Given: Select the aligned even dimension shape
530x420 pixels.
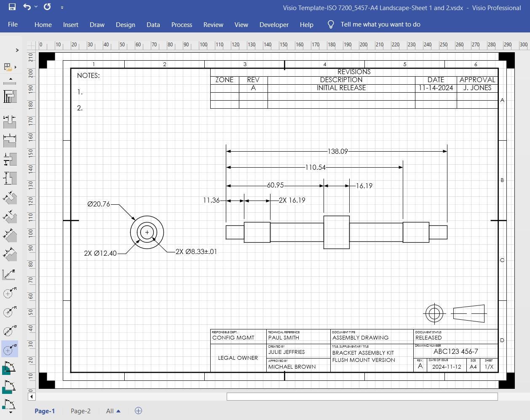Looking at the screenshot, I should pyautogui.click(x=10, y=235).
